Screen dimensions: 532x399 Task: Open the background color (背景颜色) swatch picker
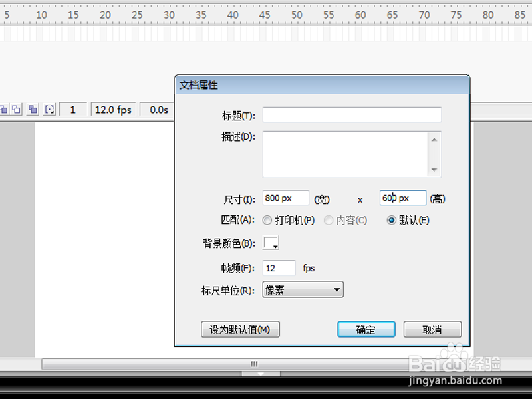point(271,243)
